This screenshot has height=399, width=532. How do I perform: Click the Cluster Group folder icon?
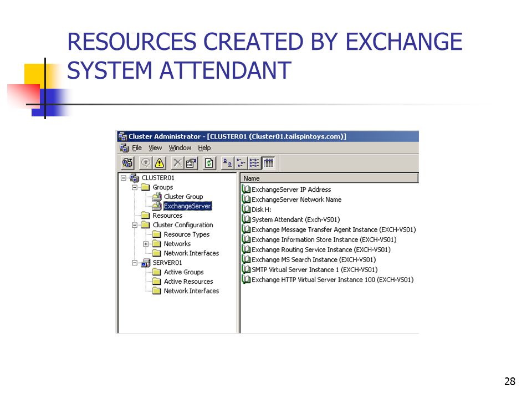click(156, 197)
